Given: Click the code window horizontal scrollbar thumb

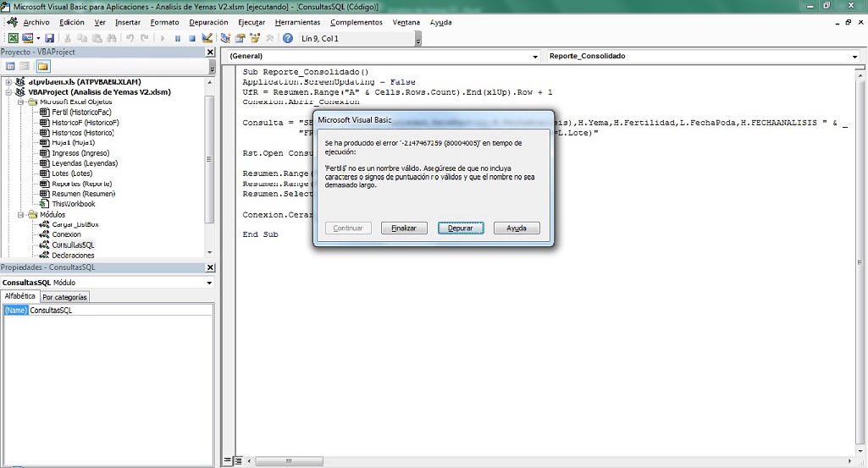Looking at the screenshot, I should coord(289,461).
